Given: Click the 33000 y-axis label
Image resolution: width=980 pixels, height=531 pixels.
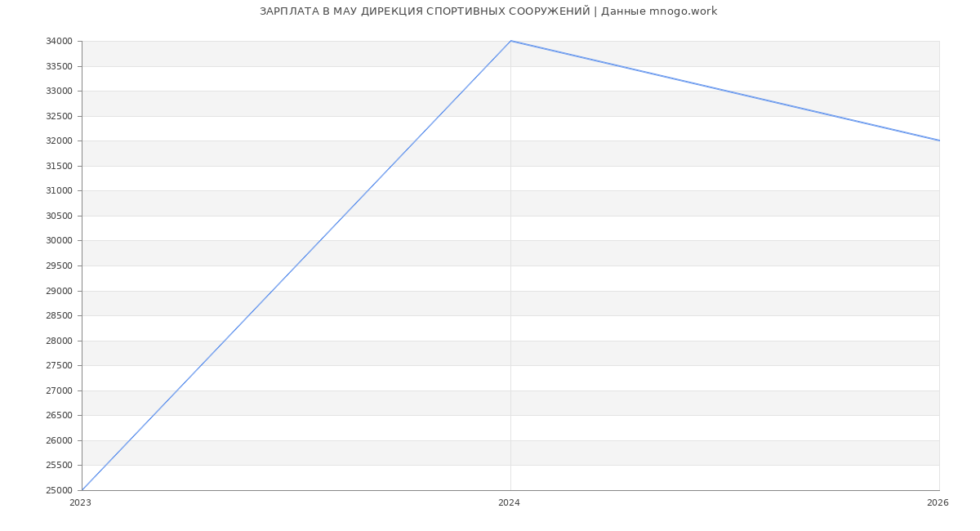Looking at the screenshot, I should pyautogui.click(x=59, y=91).
